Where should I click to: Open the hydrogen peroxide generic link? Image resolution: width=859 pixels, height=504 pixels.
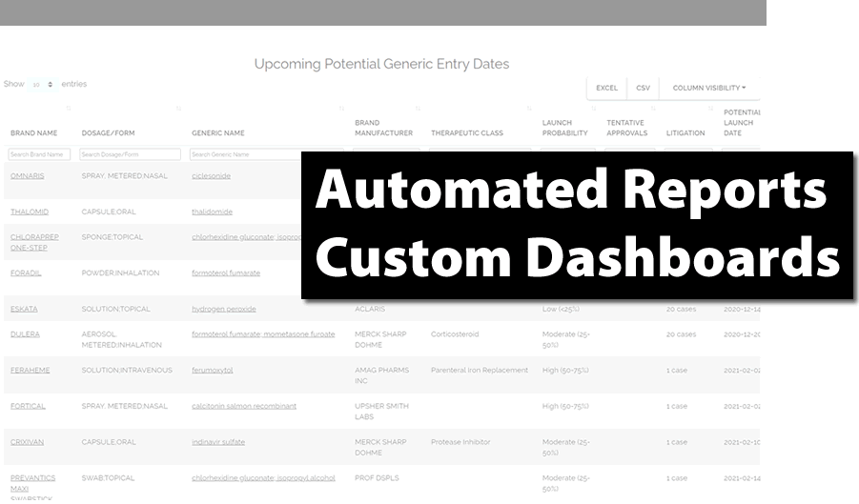[x=223, y=309]
